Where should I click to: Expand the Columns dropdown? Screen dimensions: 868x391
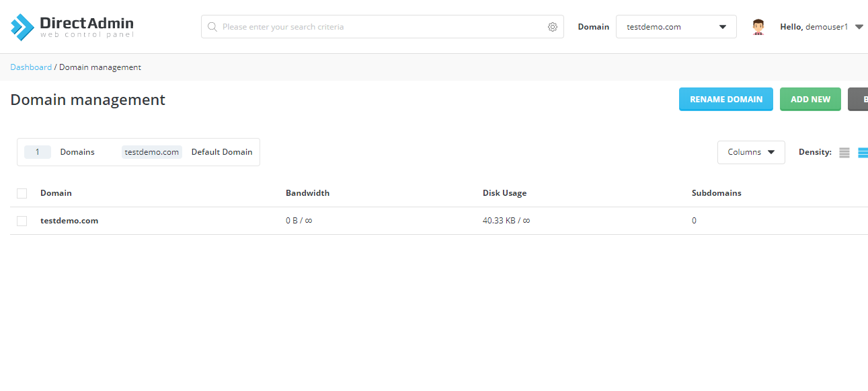pos(751,152)
